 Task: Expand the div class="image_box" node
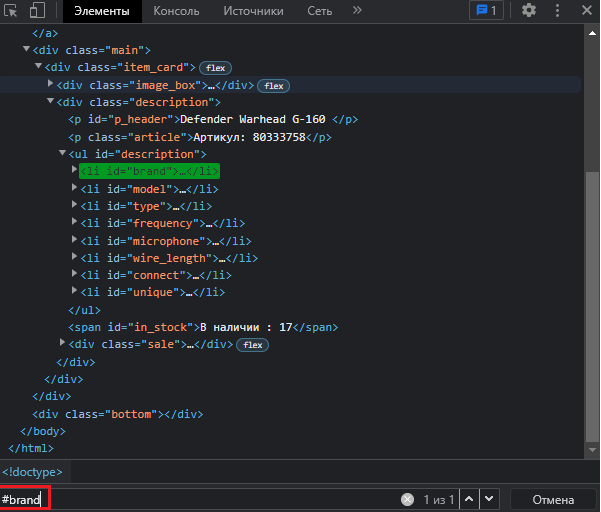(51, 86)
